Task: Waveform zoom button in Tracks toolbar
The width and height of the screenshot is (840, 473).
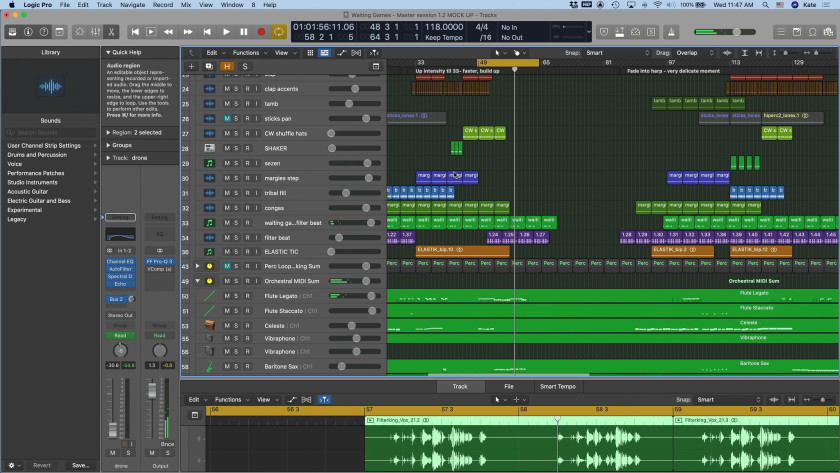Action: [x=727, y=52]
